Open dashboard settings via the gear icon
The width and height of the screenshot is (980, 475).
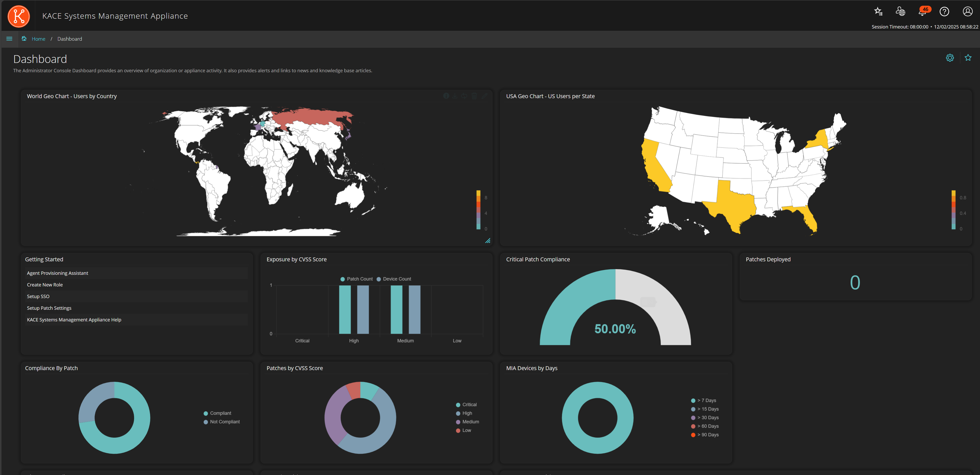950,57
